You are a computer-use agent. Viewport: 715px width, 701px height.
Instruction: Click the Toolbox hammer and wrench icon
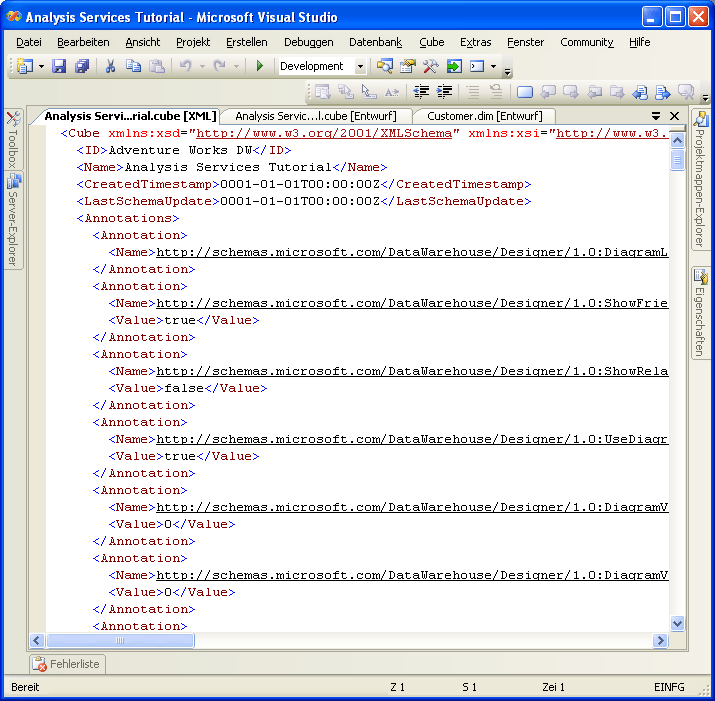pos(430,66)
